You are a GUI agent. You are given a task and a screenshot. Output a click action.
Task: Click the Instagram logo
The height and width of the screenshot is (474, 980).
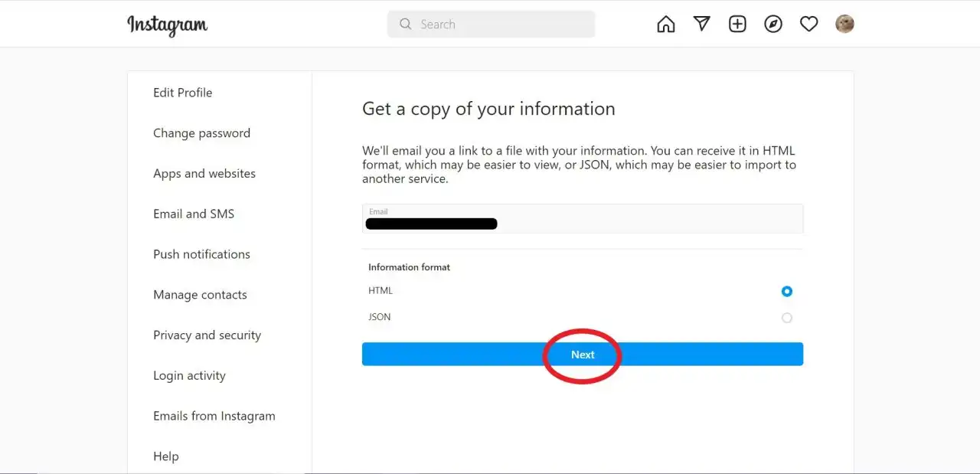coord(167,25)
